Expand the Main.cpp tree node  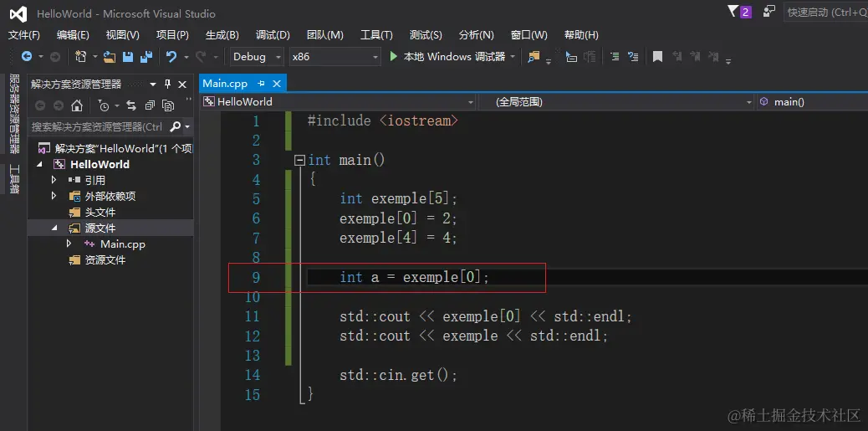coord(69,244)
